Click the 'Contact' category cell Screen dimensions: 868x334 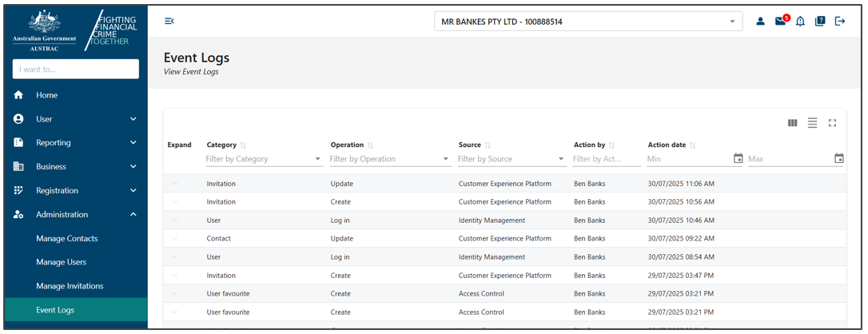tap(219, 238)
